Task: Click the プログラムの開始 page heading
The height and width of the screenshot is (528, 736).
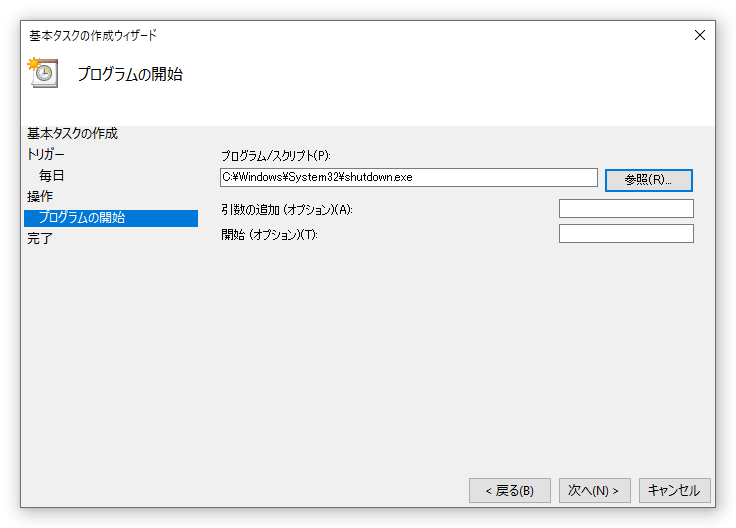Action: click(x=130, y=74)
